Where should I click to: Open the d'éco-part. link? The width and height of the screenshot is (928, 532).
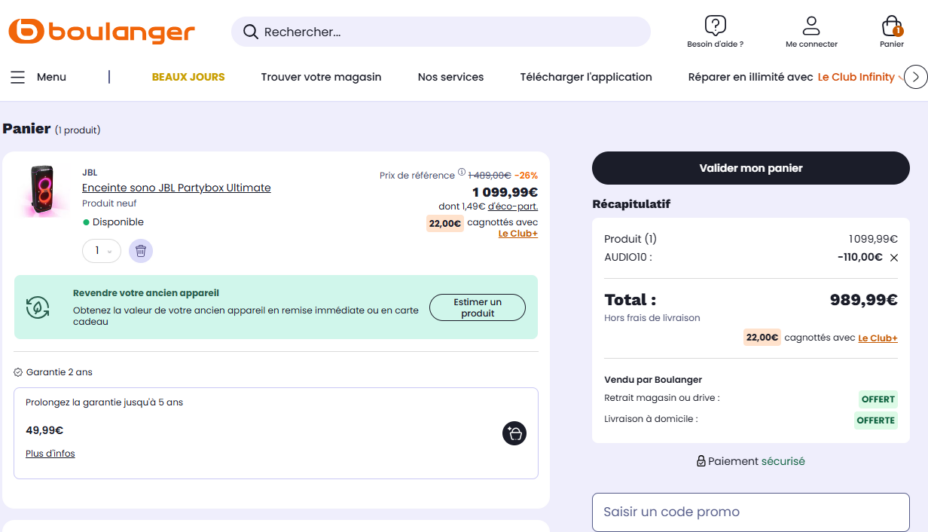[513, 207]
